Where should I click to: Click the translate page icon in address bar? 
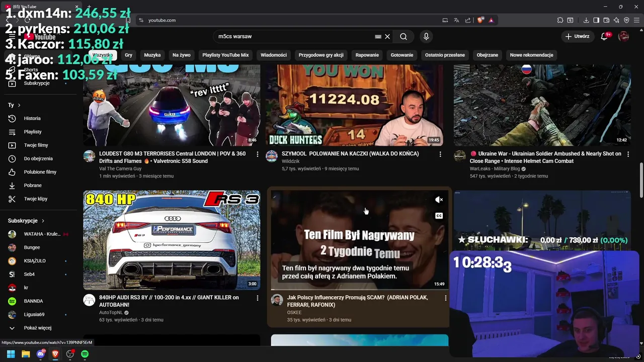(x=456, y=20)
